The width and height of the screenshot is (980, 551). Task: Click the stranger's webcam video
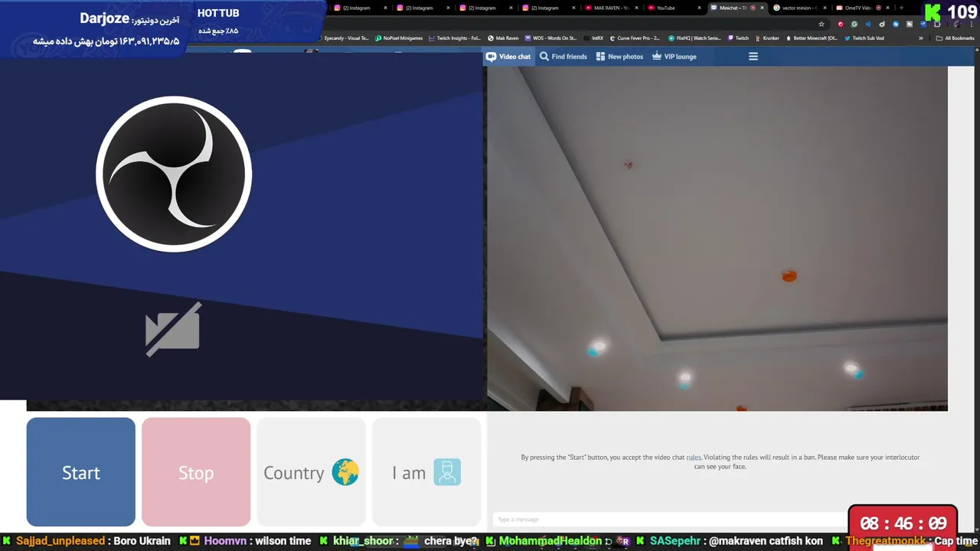717,239
